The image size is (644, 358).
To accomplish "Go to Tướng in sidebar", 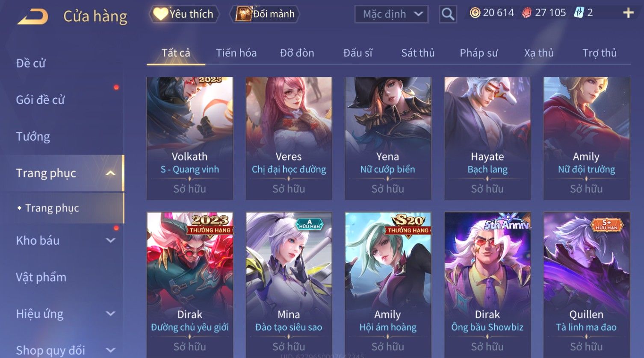I will (33, 137).
